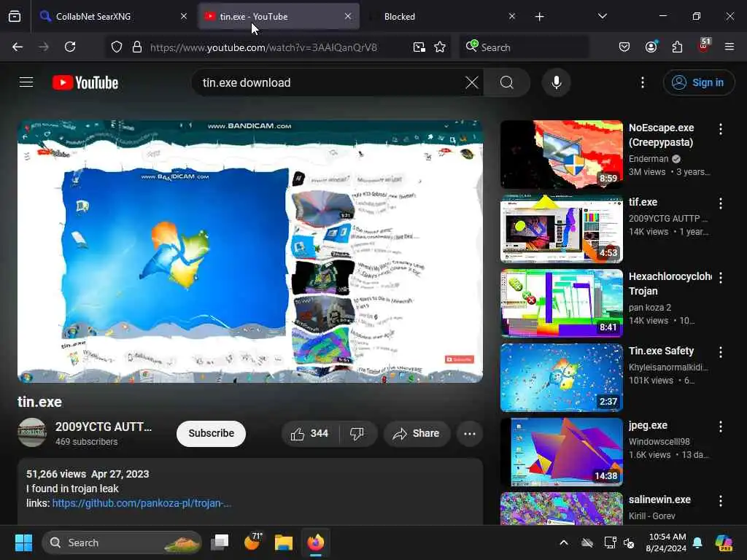Open the channel avatar image
The image size is (747, 560).
tap(32, 432)
